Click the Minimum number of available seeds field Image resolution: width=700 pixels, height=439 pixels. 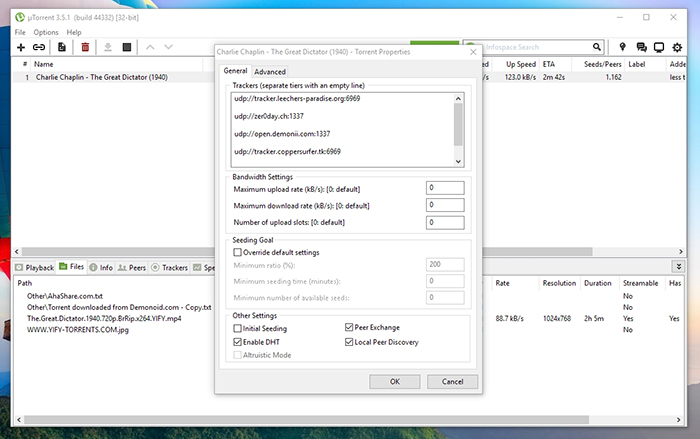[445, 297]
